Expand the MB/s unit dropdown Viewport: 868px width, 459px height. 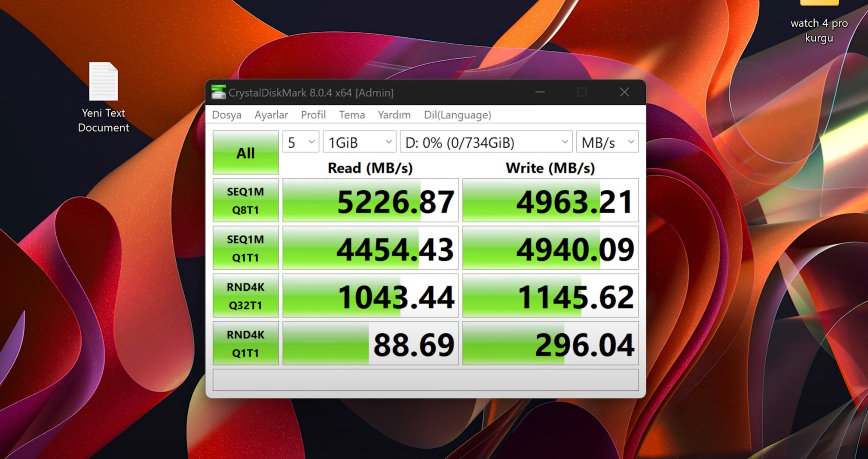click(x=607, y=142)
